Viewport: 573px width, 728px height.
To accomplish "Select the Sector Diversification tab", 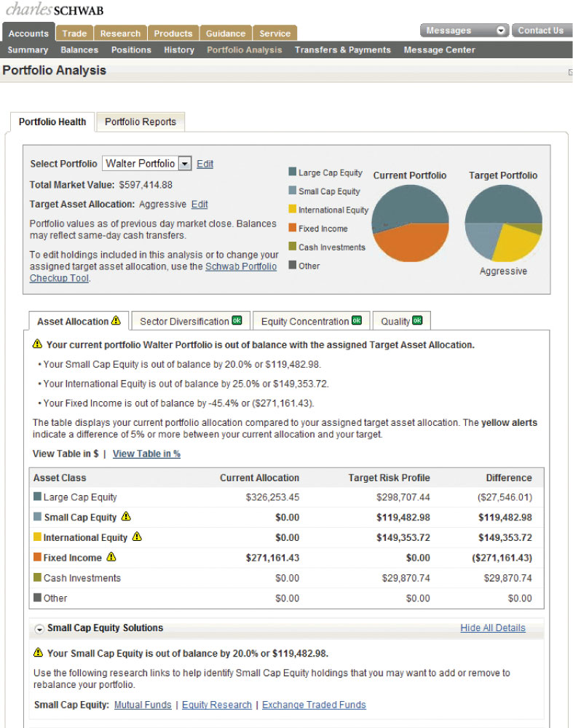I will pyautogui.click(x=191, y=321).
